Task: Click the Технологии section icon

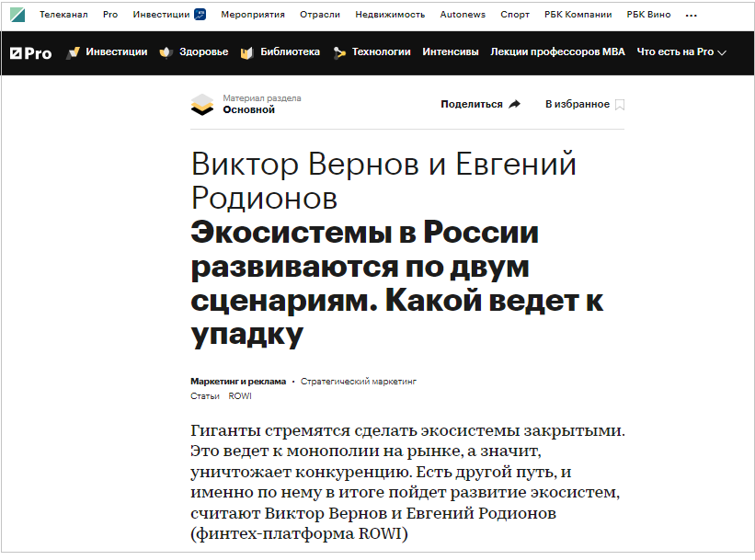Action: [x=339, y=53]
